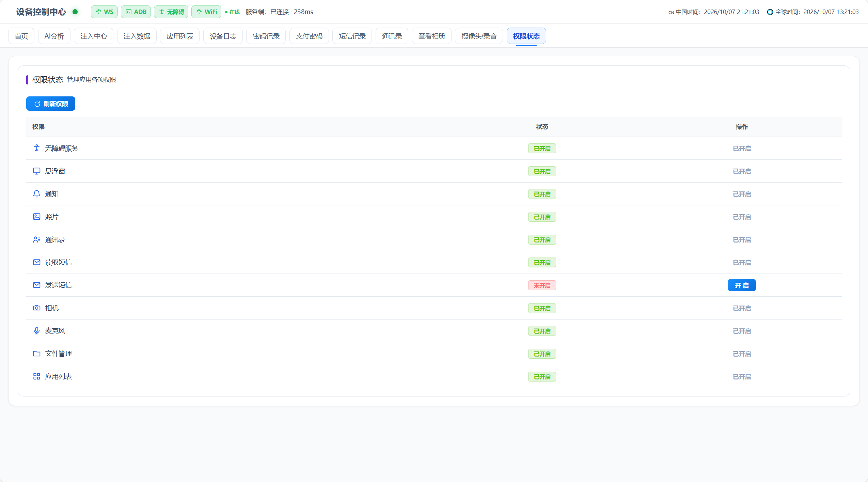Image resolution: width=868 pixels, height=482 pixels.
Task: Click the contacts person icon in 通讯录 row
Action: tap(36, 239)
